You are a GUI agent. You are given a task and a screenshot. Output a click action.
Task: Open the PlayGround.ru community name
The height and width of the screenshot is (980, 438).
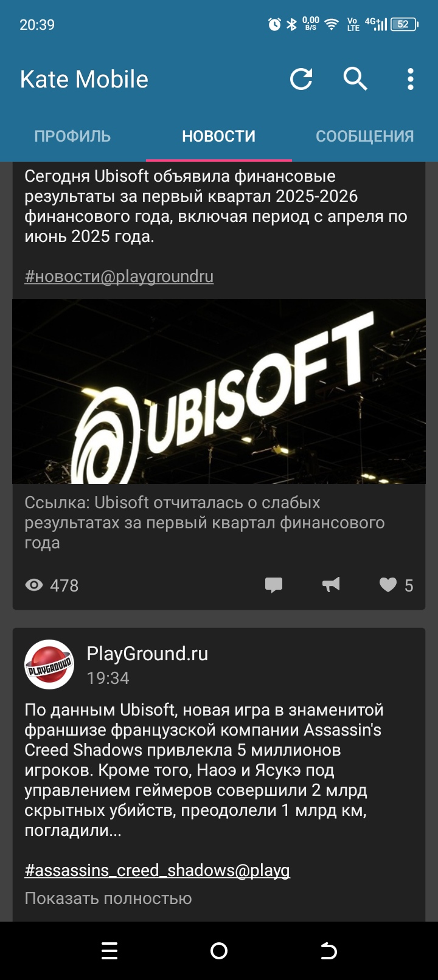147,654
